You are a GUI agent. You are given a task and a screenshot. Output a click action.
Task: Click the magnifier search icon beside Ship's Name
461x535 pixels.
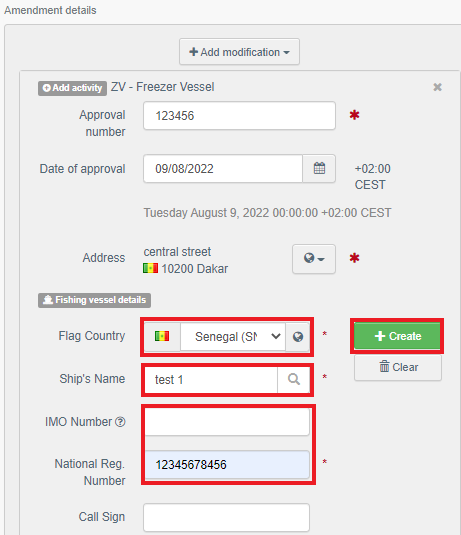294,379
